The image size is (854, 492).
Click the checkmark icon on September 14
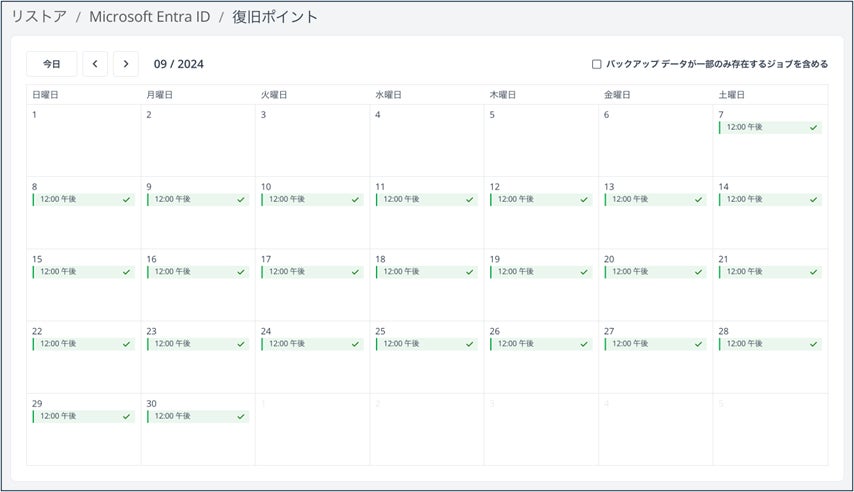pyautogui.click(x=814, y=200)
